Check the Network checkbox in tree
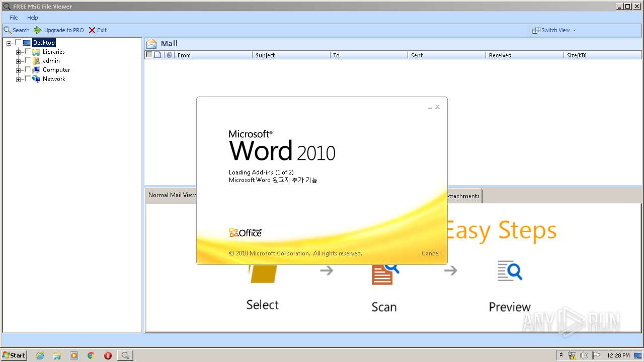This screenshot has height=362, width=644. (28, 79)
